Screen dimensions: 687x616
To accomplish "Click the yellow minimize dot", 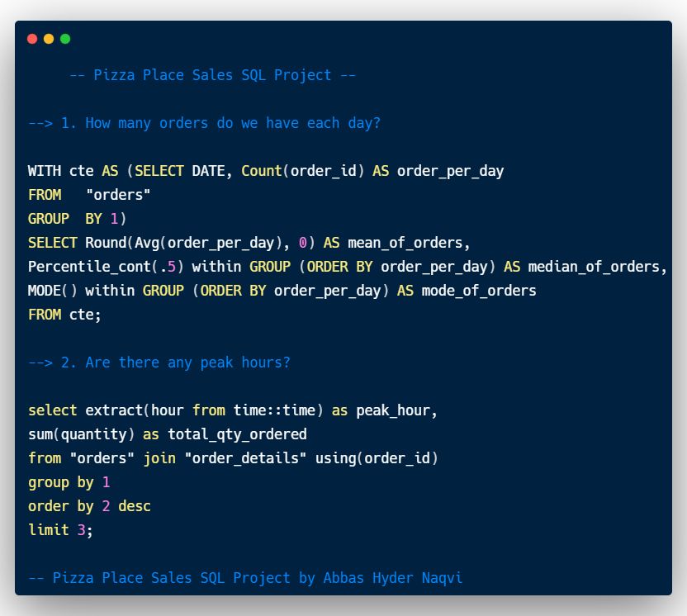I will (x=49, y=39).
